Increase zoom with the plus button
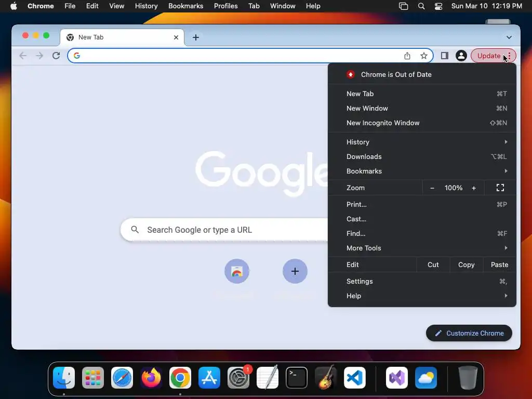This screenshot has height=399, width=532. [x=474, y=188]
